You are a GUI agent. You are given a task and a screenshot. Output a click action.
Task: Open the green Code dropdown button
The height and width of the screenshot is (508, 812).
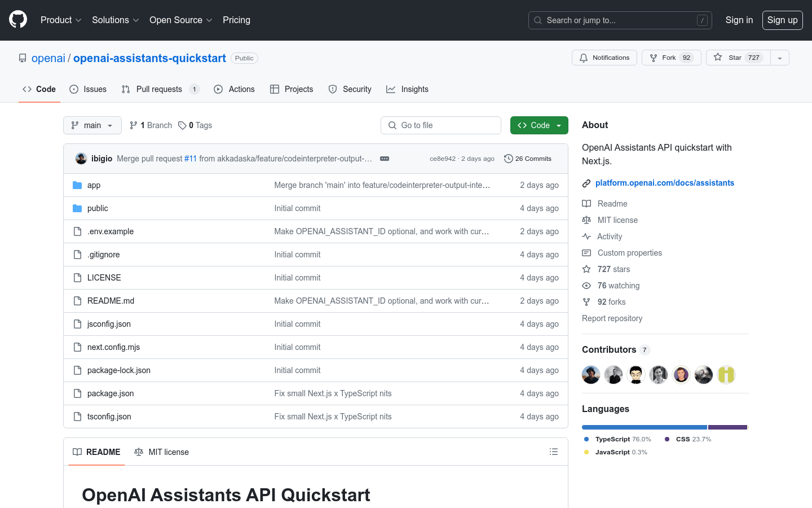pos(539,125)
